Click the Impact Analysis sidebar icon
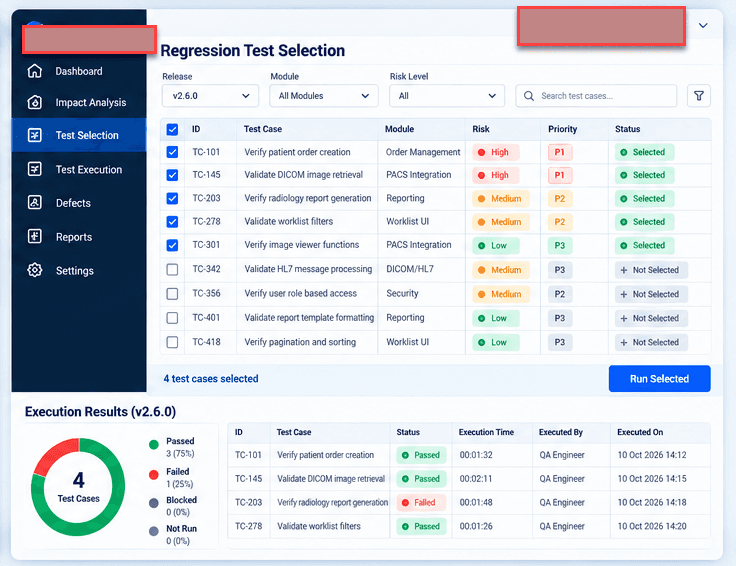Image resolution: width=736 pixels, height=566 pixels. point(35,102)
